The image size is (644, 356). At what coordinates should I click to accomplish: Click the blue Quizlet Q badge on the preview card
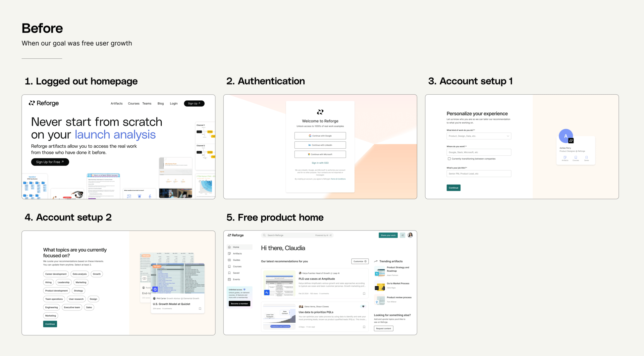coord(155,289)
